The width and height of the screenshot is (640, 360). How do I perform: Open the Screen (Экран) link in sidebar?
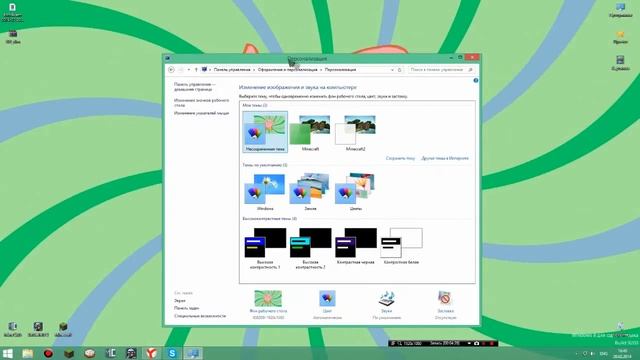click(x=180, y=300)
